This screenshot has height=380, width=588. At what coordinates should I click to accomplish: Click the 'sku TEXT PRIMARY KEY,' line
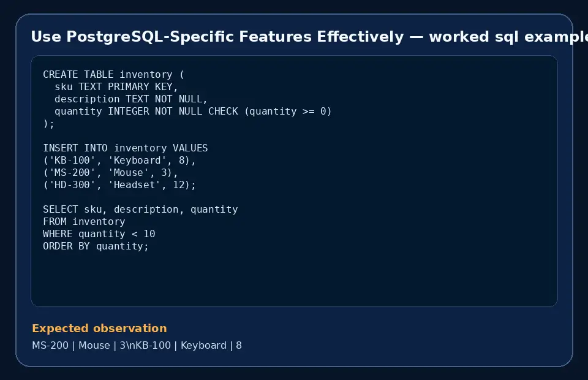(116, 86)
